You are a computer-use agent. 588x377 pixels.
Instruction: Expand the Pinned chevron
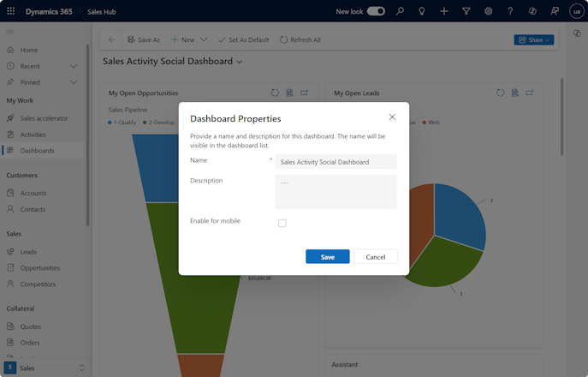tap(74, 82)
